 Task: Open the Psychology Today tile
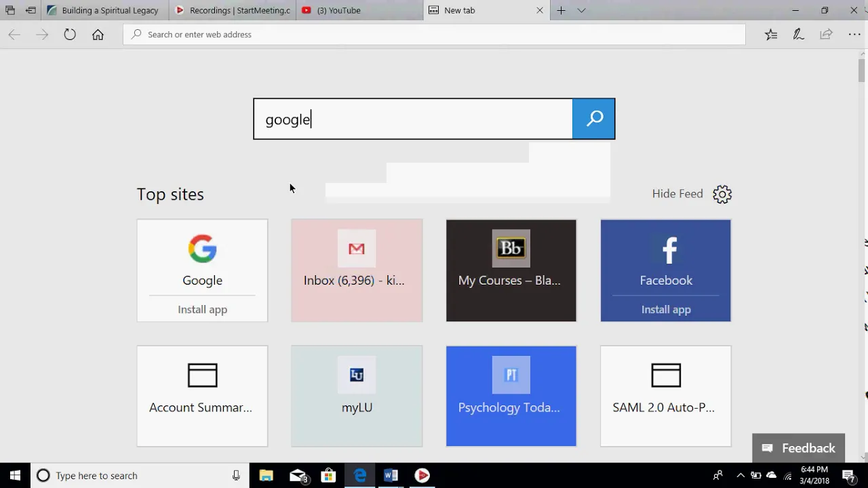[x=511, y=396]
